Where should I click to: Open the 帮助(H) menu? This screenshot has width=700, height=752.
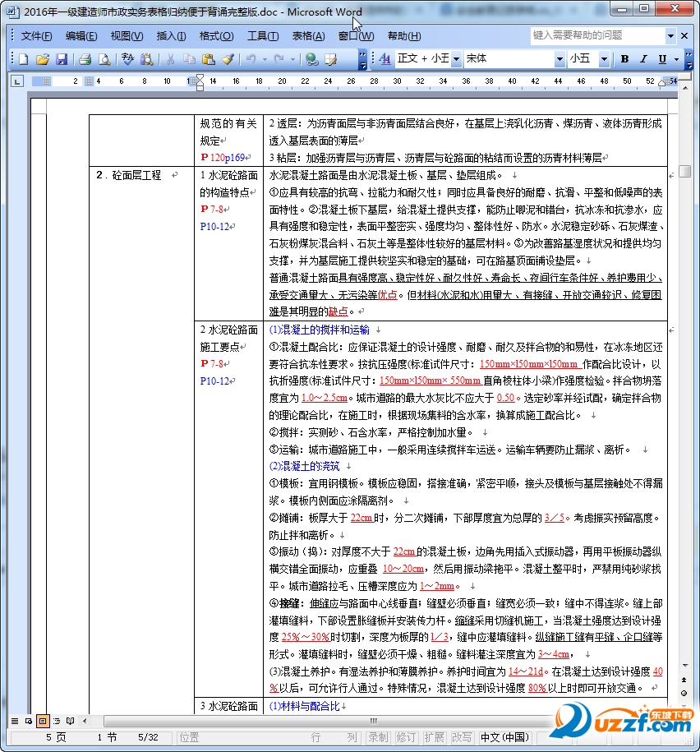coord(404,36)
